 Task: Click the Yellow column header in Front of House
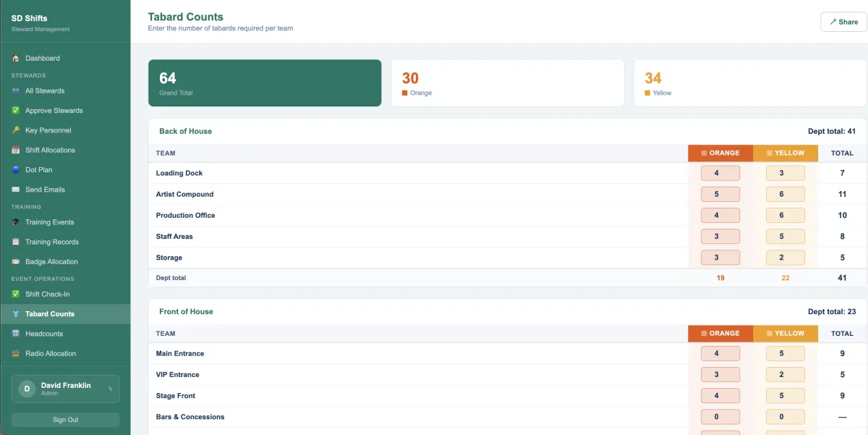click(x=786, y=334)
